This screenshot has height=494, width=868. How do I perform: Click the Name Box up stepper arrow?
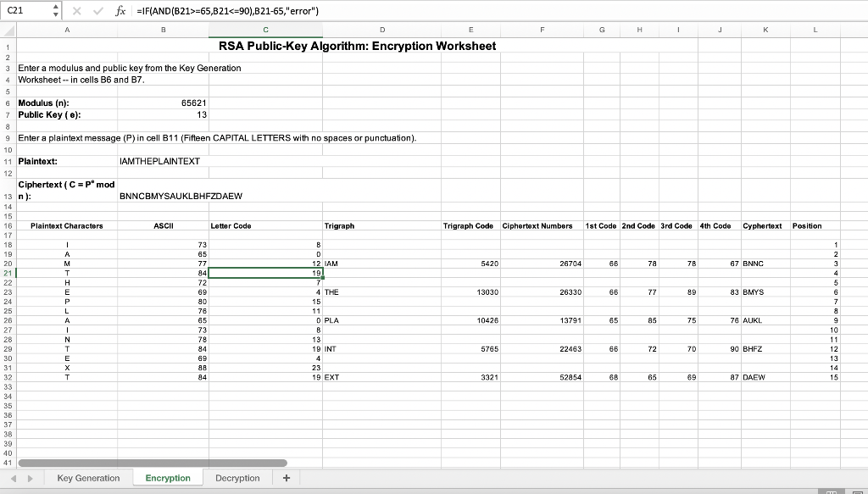(56, 7)
